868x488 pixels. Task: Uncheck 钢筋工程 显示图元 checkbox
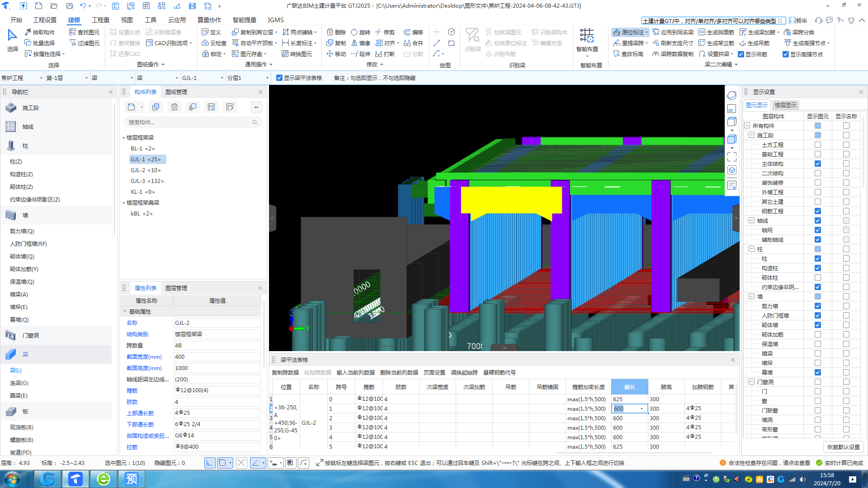click(x=818, y=211)
